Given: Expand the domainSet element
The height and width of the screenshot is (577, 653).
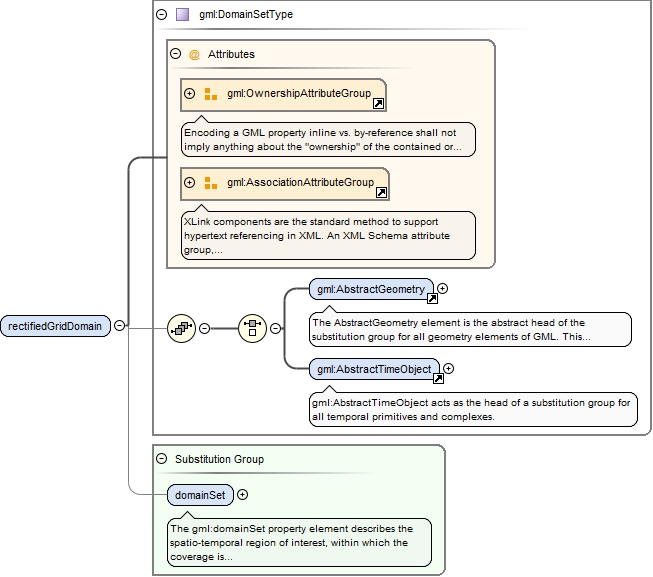Looking at the screenshot, I should (242, 495).
